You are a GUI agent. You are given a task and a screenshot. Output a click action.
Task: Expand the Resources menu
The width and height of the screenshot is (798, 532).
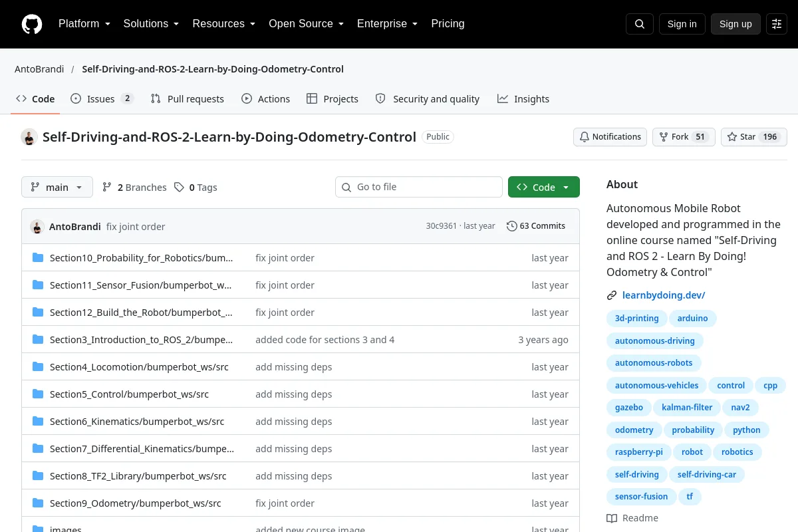coord(224,24)
